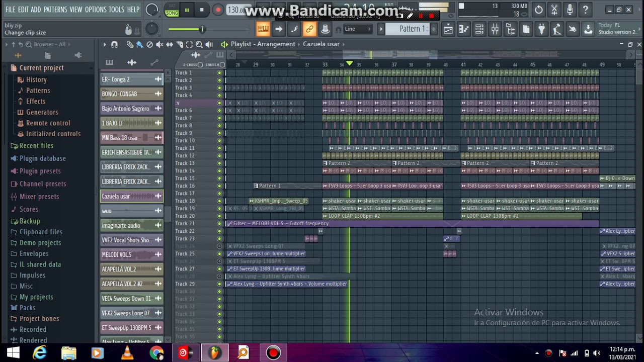Click the microphone one-click recording icon
The height and width of the screenshot is (362, 644).
pos(570,10)
